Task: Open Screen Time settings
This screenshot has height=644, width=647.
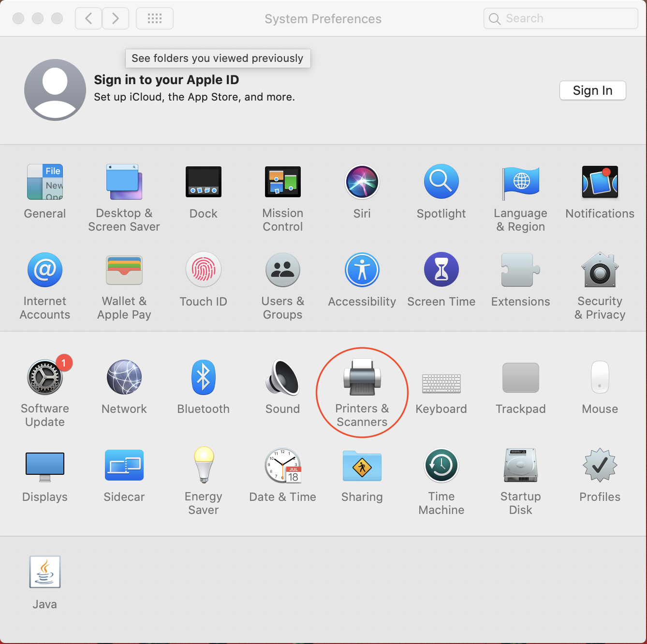Action: [x=441, y=270]
